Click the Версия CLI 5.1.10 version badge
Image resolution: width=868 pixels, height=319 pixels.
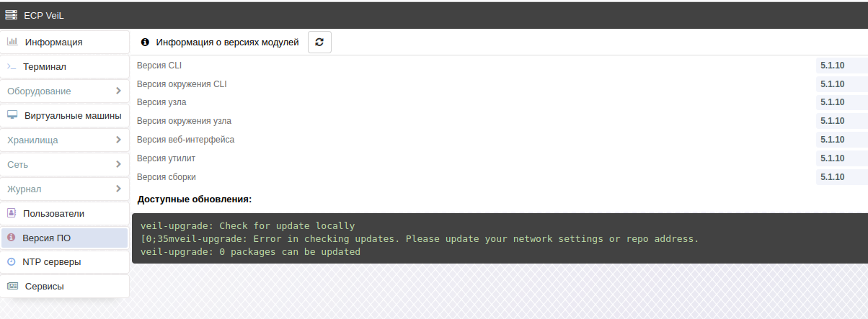coord(832,66)
